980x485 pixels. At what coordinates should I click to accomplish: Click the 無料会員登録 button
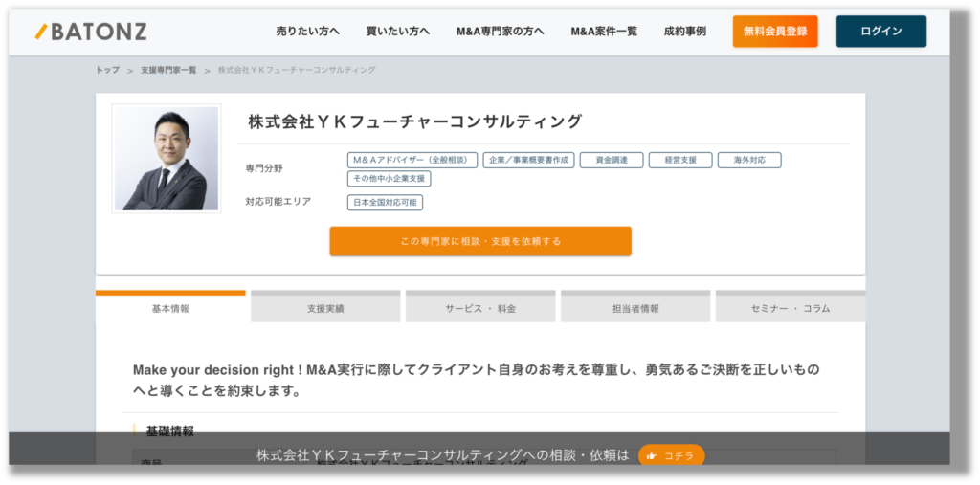pos(775,32)
